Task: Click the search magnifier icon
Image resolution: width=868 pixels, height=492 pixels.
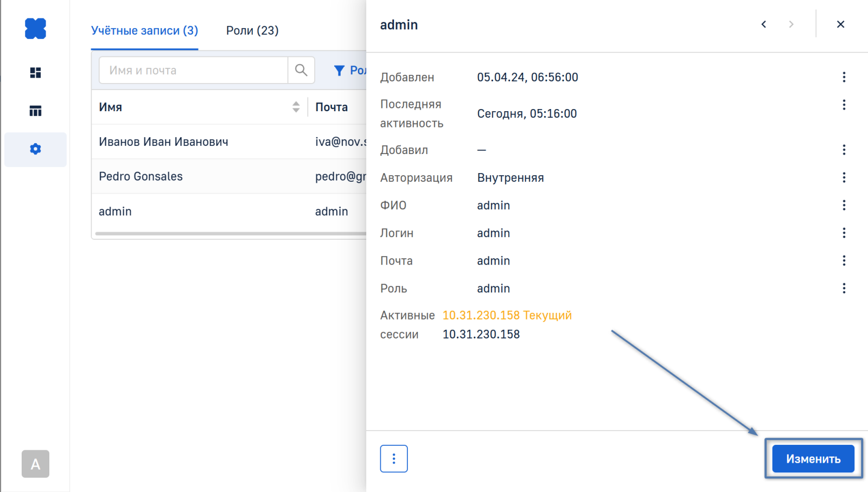Action: [301, 70]
